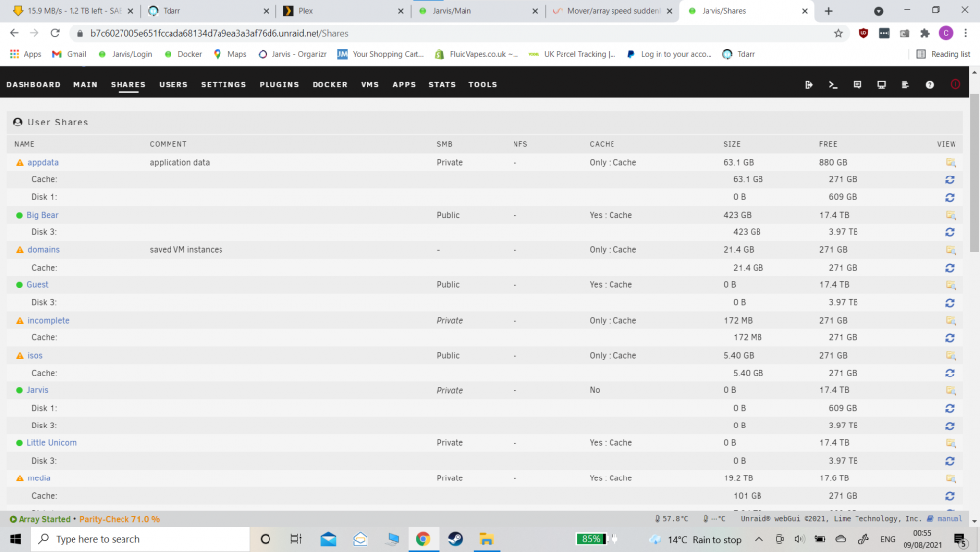Image resolution: width=980 pixels, height=552 pixels.
Task: Browse the domains share folder icon
Action: tap(951, 249)
